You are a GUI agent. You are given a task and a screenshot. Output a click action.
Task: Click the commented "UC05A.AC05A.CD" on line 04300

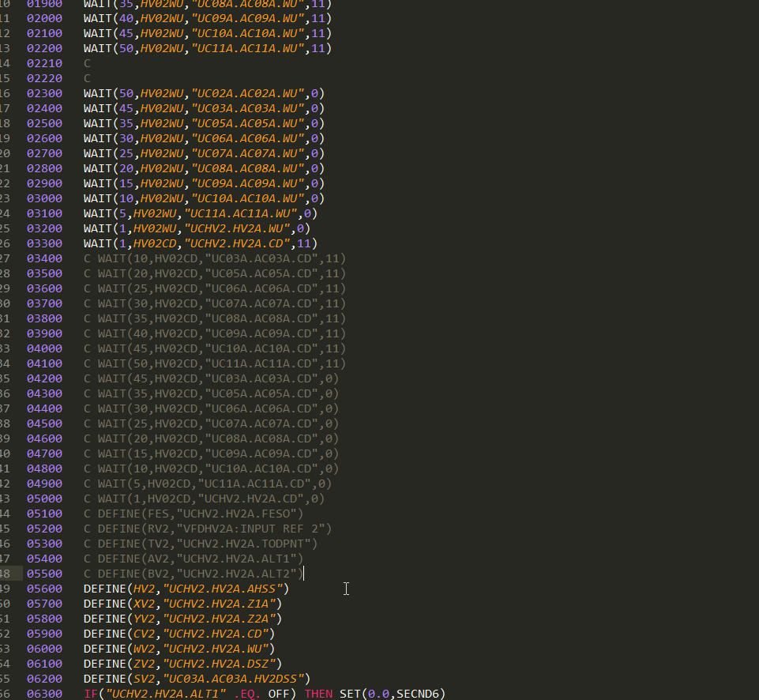(262, 393)
